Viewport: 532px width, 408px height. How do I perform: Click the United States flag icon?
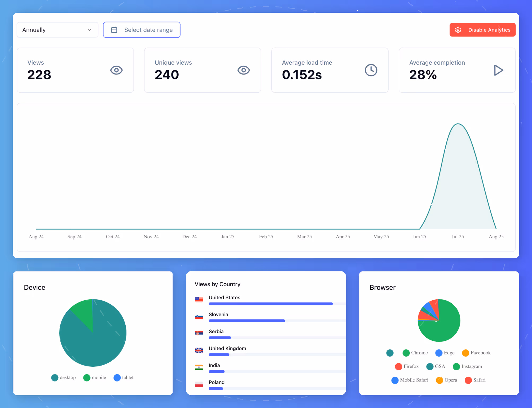[199, 300]
